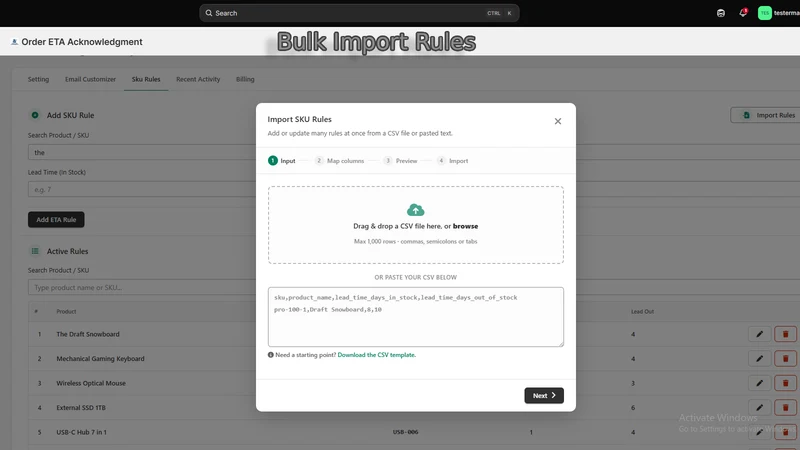The height and width of the screenshot is (450, 800).
Task: Edit The Draft Snowboard rule
Action: point(759,334)
